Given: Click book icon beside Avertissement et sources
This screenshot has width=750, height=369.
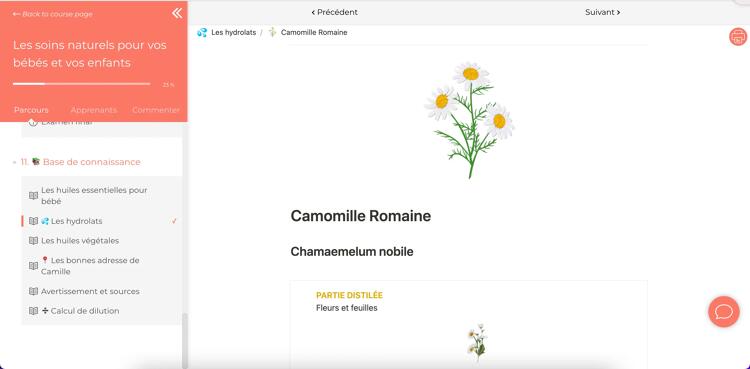Looking at the screenshot, I should pyautogui.click(x=33, y=291).
